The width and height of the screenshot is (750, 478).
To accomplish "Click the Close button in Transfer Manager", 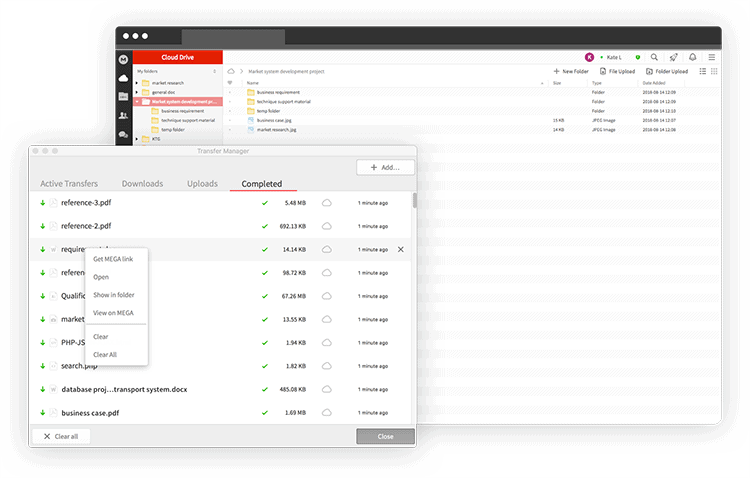I will (385, 436).
